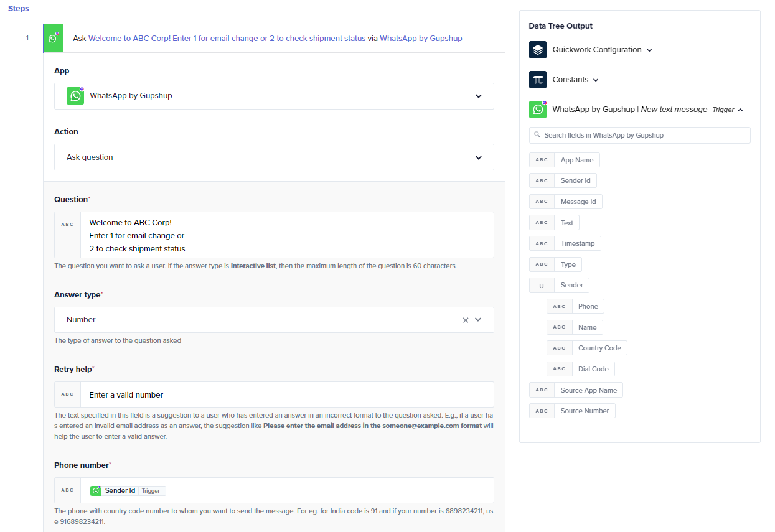Click the WhatsApp by Gupshup link in step title
The height and width of the screenshot is (532, 775).
[x=421, y=39]
